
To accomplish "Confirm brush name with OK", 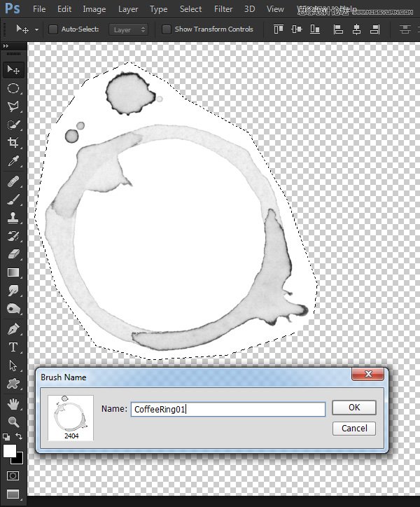I will [x=354, y=408].
